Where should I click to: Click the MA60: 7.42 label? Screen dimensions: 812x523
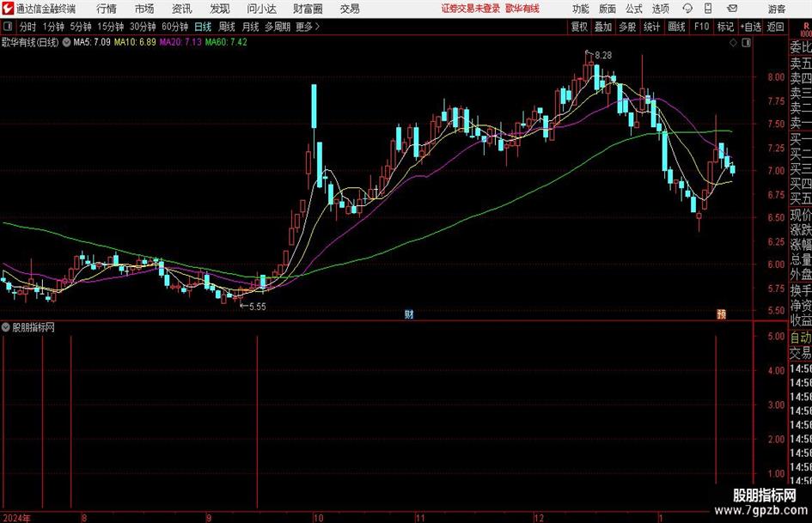226,42
